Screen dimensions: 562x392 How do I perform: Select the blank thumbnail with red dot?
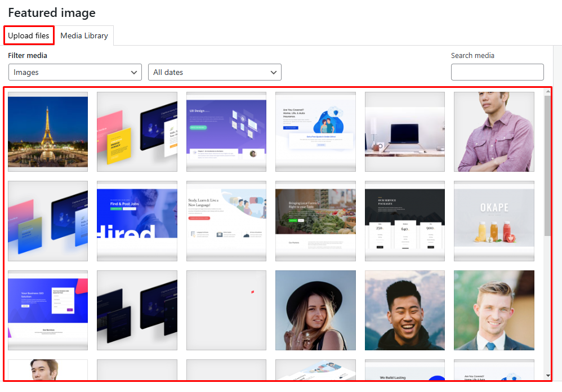pos(226,310)
